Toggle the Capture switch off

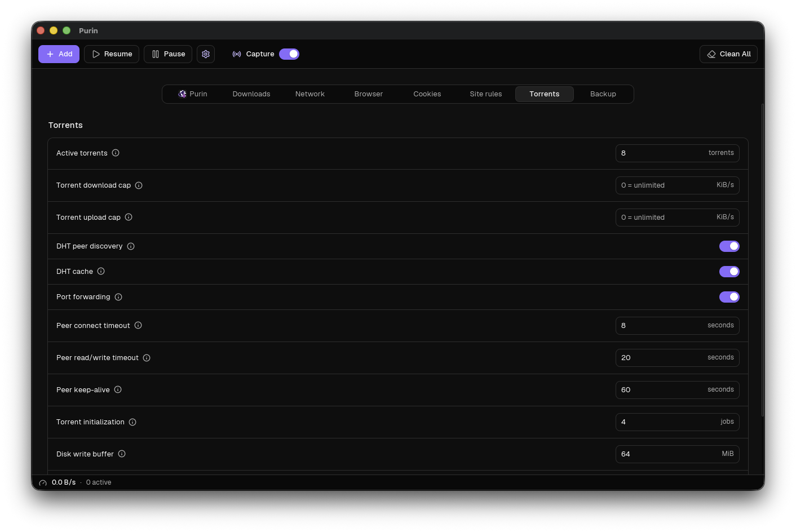(x=289, y=54)
